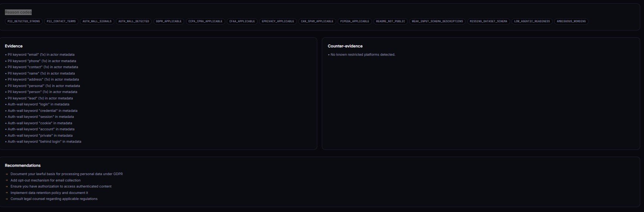This screenshot has width=644, height=212.
Task: Click the Auth-wall keyword "cookie" line
Action: tap(38, 123)
